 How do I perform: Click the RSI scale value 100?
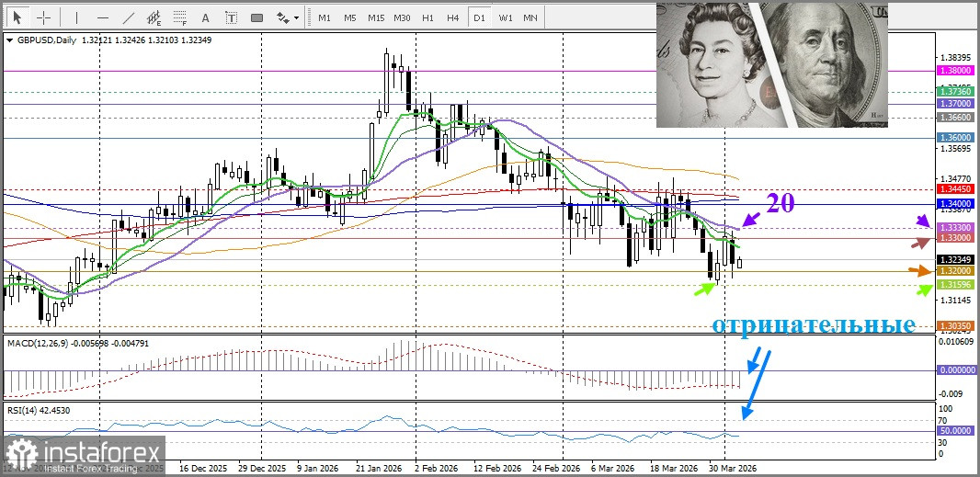(946, 410)
